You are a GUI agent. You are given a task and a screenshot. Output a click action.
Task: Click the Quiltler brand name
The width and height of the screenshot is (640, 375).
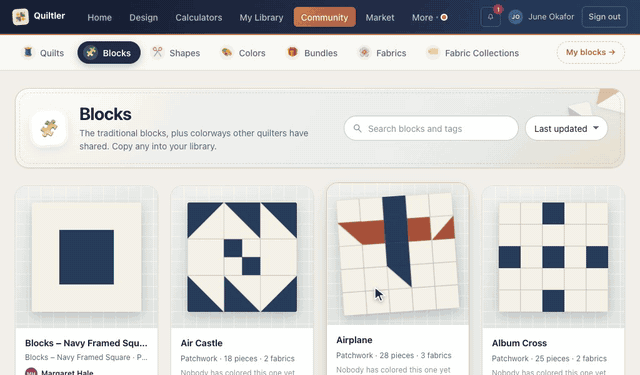49,16
